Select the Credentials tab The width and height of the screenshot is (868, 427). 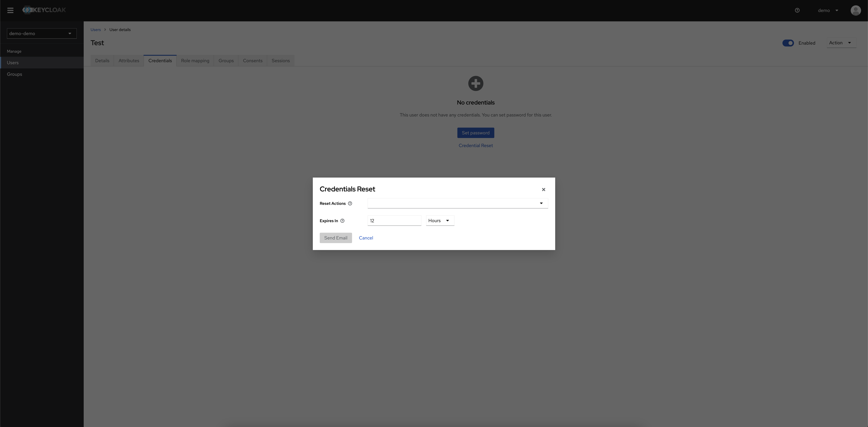click(x=160, y=61)
